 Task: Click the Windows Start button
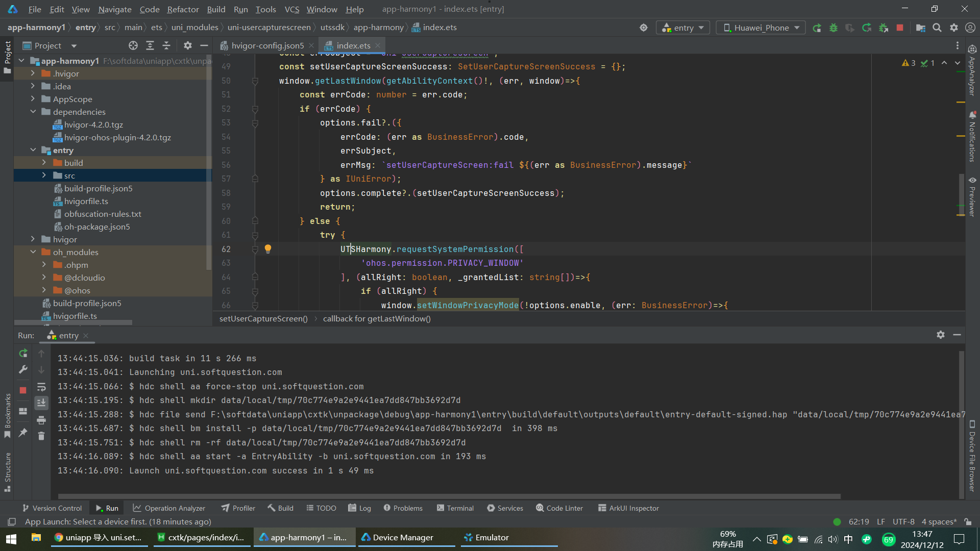point(11,538)
